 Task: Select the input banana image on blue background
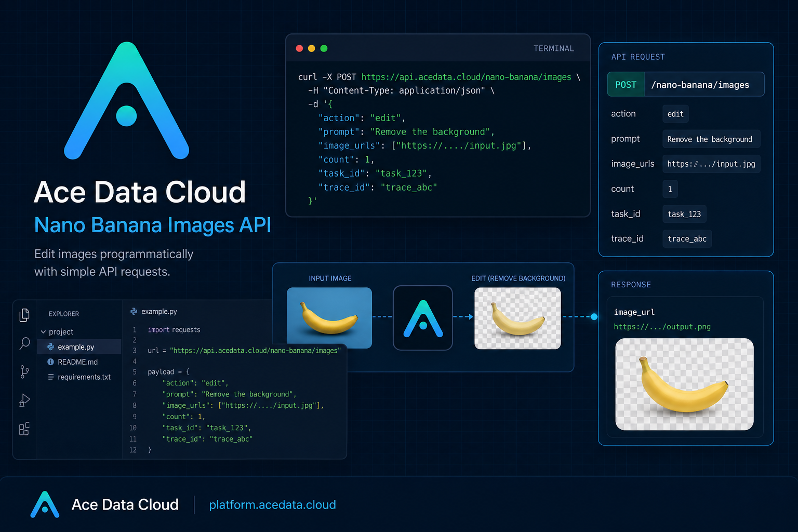point(329,318)
